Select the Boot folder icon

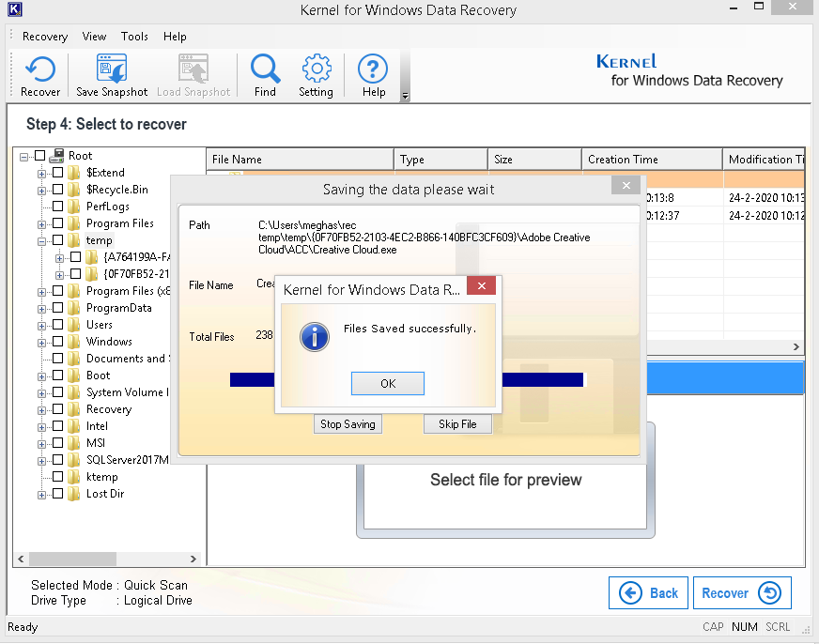pyautogui.click(x=74, y=376)
